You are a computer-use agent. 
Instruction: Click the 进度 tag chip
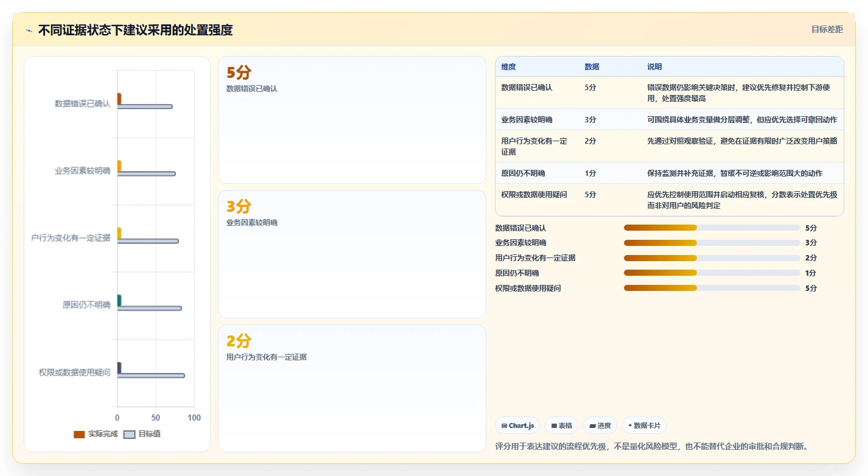coord(600,425)
